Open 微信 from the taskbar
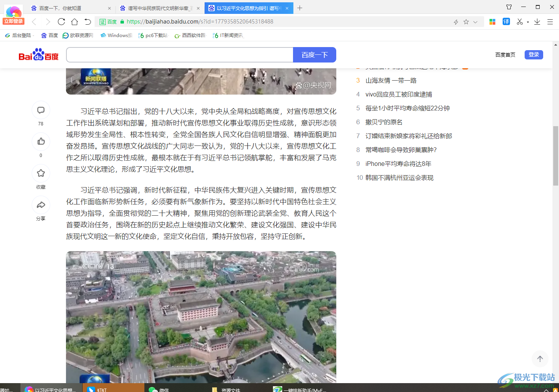This screenshot has height=392, width=559. (x=176, y=388)
